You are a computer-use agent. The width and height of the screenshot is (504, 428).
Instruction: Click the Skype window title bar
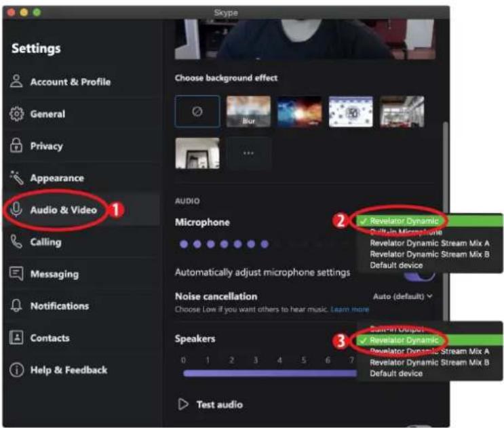(226, 12)
